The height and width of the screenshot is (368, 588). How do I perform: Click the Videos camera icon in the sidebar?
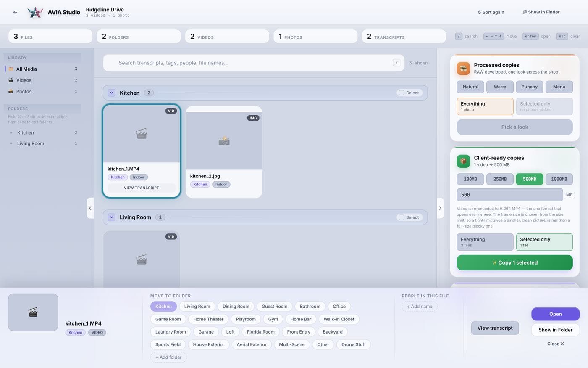tap(11, 80)
